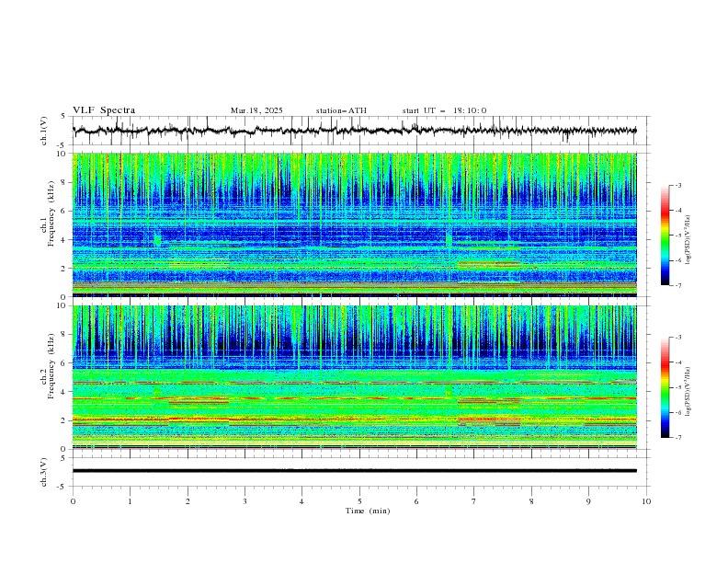Click the log(PSD) label beside ch.2 colorbar
This screenshot has height=563, width=728.
(688, 391)
